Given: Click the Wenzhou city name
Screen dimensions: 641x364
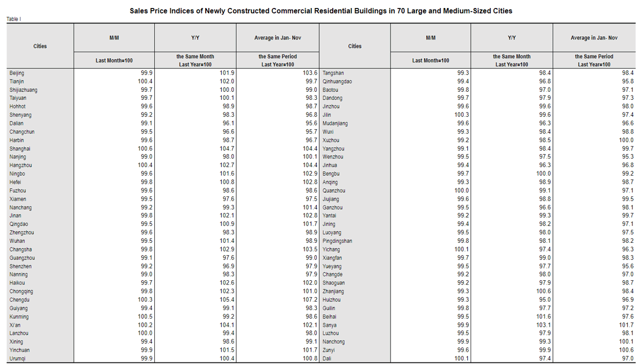Looking at the screenshot, I should pyautogui.click(x=333, y=157).
